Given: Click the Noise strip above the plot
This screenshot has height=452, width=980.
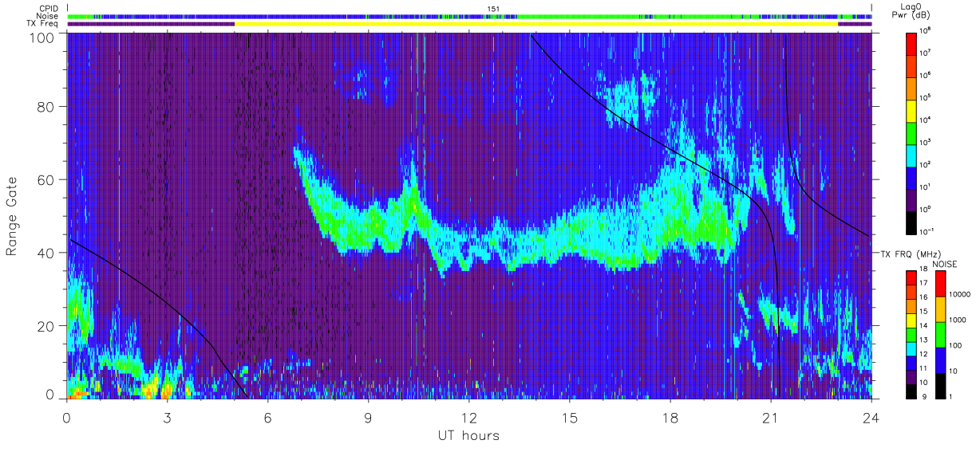Looking at the screenshot, I should (469, 16).
